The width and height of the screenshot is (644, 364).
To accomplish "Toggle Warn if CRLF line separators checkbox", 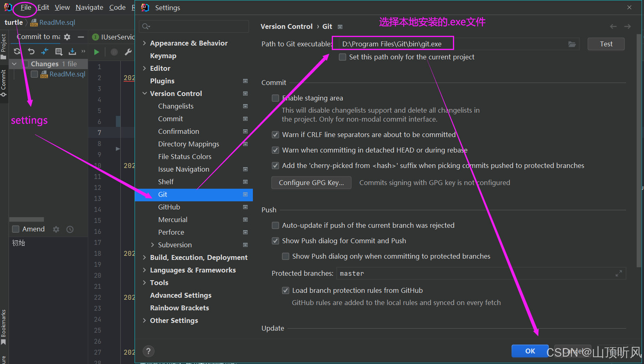I will [275, 135].
